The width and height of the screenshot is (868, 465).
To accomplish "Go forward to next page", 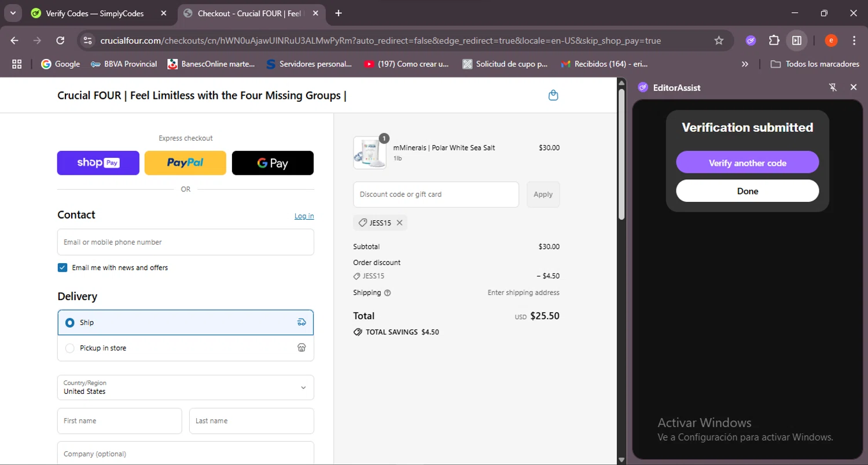I will 37,40.
